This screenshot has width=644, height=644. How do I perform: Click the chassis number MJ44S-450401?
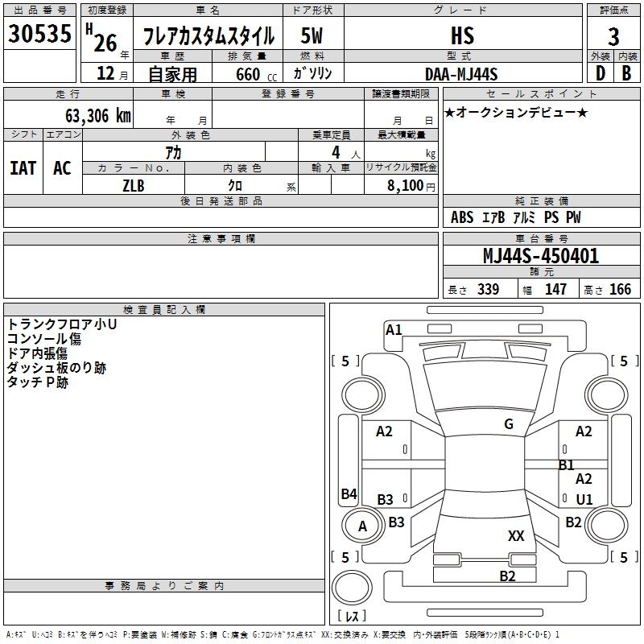point(541,256)
